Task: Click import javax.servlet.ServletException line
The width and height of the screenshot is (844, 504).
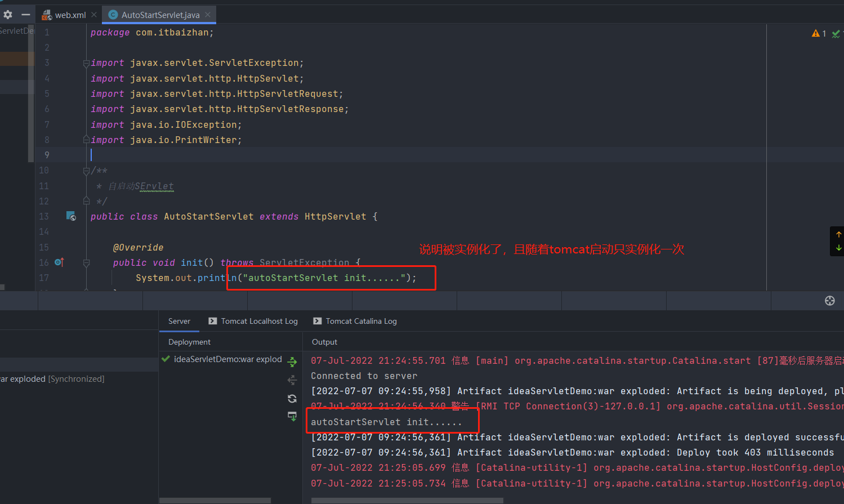Action: [197, 63]
